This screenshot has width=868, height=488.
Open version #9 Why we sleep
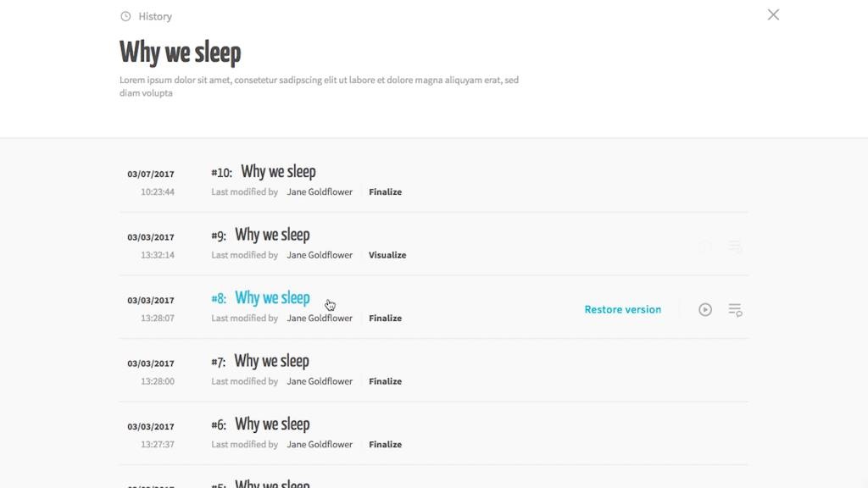(x=272, y=235)
